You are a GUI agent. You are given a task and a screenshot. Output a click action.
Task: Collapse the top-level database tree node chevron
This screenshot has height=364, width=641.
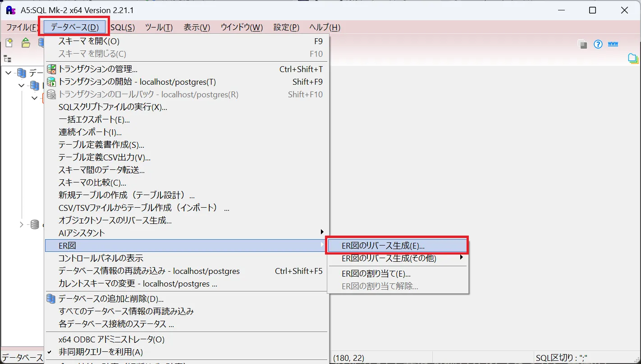coord(9,73)
